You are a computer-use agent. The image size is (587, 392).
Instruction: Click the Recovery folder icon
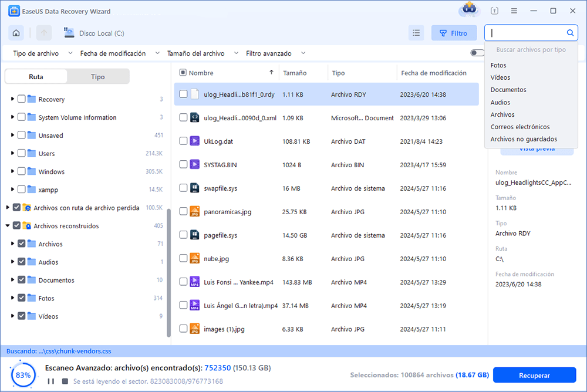tap(32, 99)
